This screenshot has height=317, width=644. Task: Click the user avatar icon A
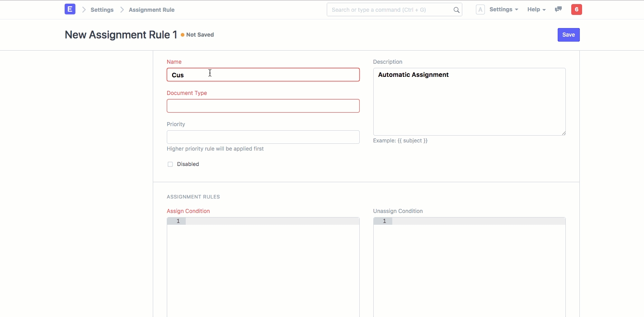pyautogui.click(x=480, y=10)
